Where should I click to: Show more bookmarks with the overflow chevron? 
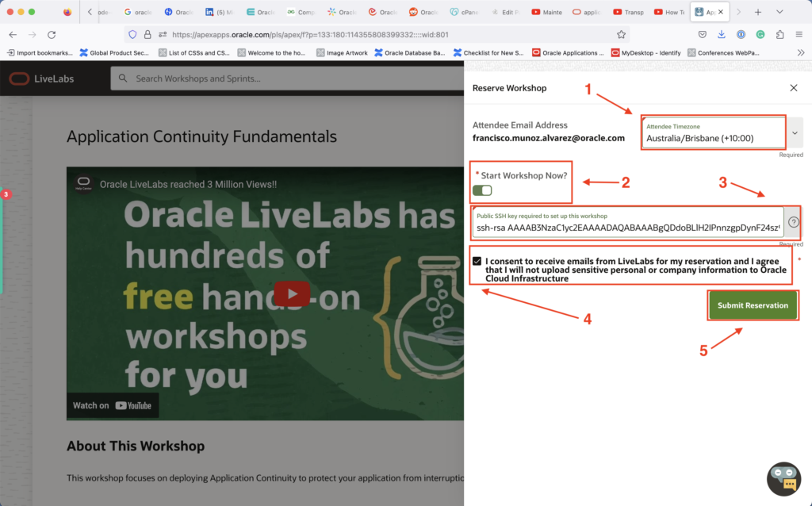[799, 52]
